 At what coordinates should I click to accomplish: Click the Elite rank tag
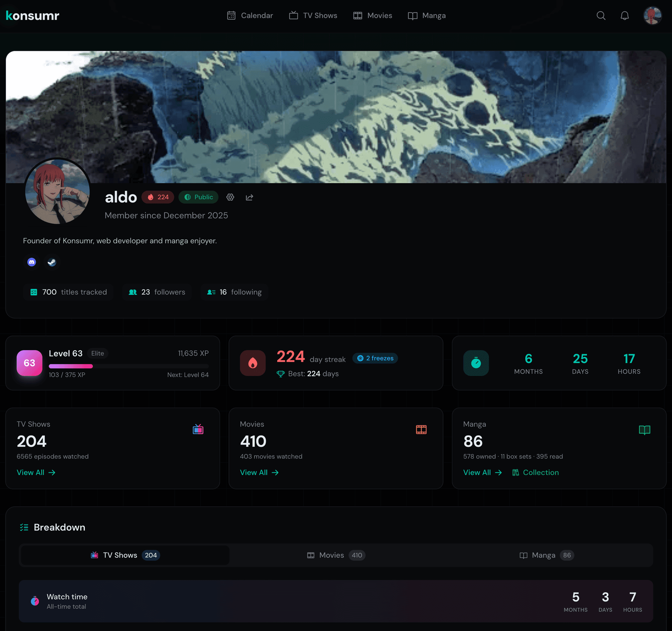click(98, 353)
